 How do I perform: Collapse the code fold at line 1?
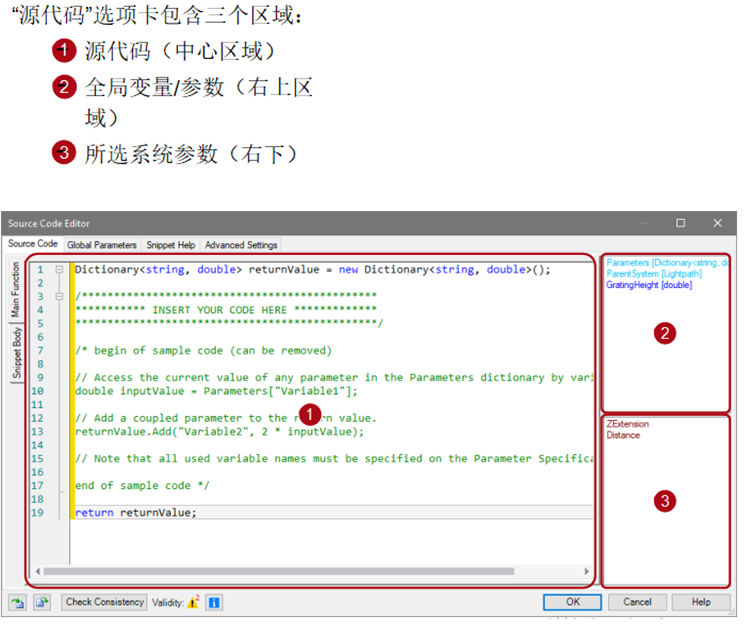click(x=60, y=270)
